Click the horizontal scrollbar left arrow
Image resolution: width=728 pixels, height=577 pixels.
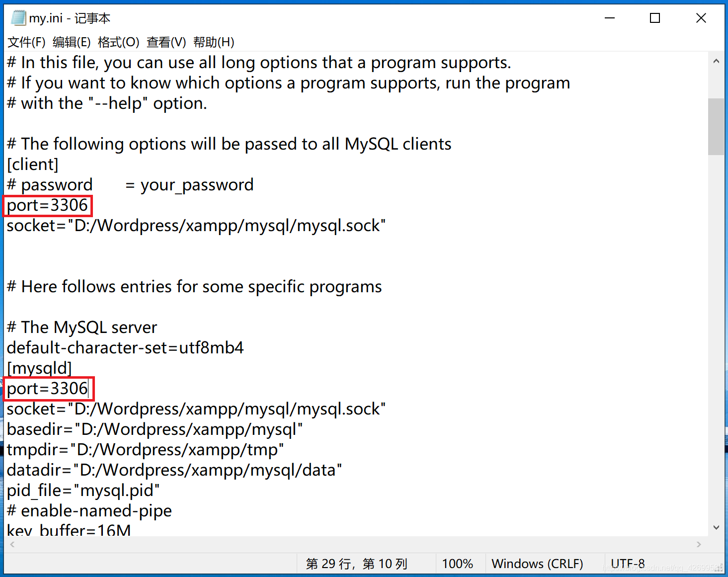tap(12, 545)
